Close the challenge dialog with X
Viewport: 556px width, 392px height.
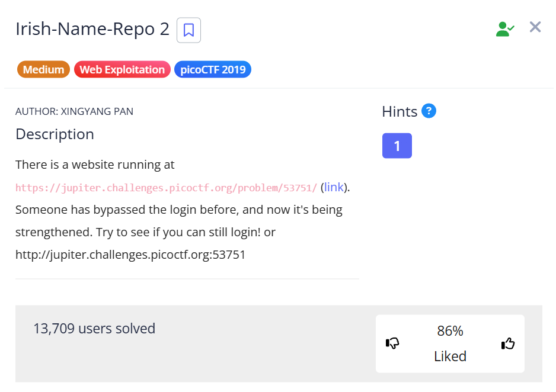pos(535,27)
